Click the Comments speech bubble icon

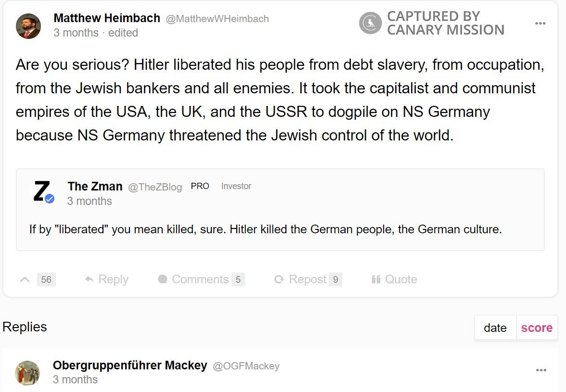click(x=163, y=279)
